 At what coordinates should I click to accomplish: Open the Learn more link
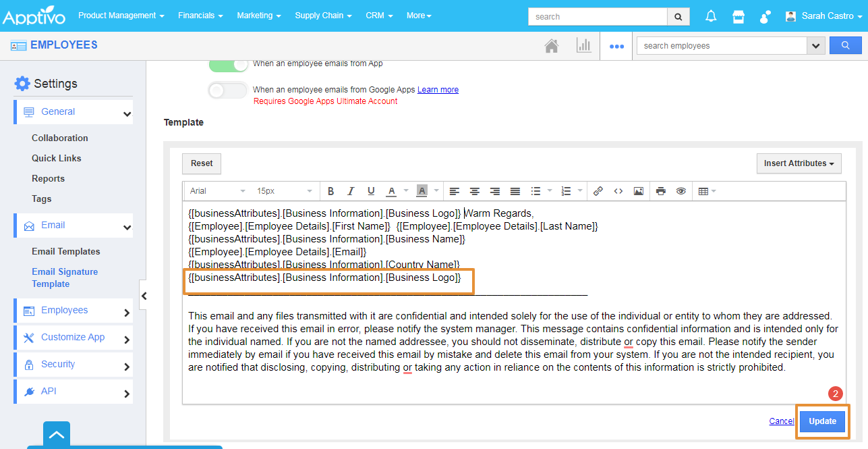[438, 90]
